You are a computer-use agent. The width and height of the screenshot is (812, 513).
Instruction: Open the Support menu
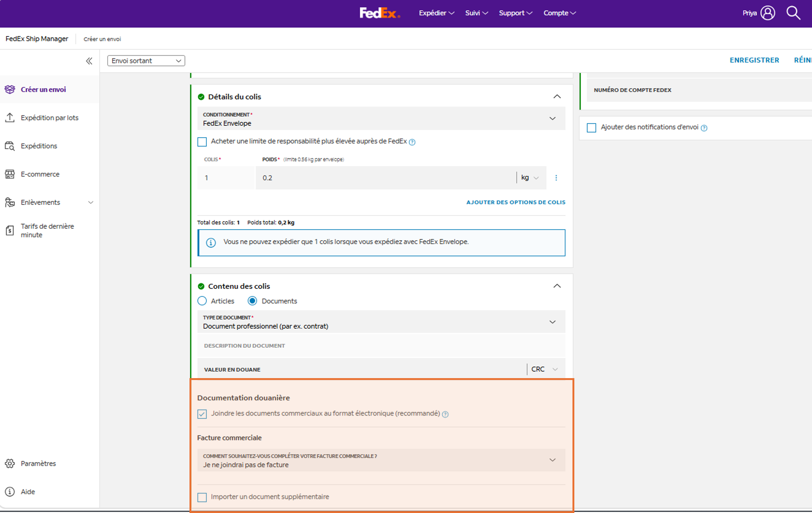coord(515,13)
